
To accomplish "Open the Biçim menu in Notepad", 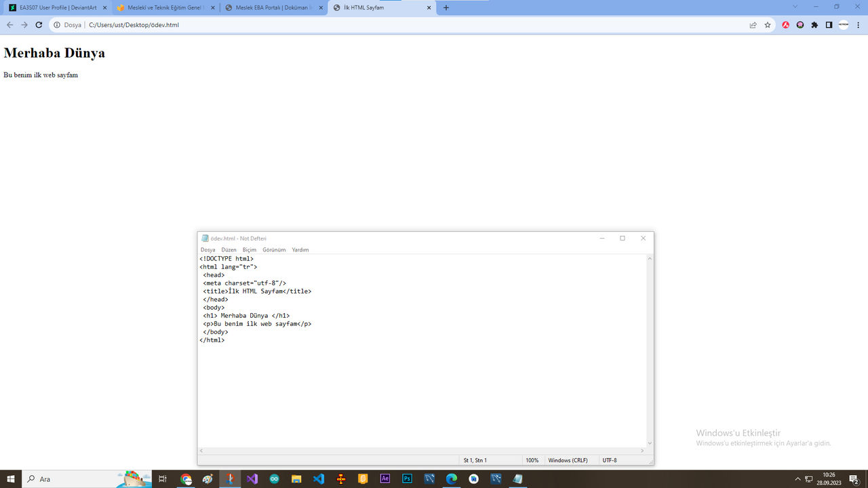I will click(249, 249).
